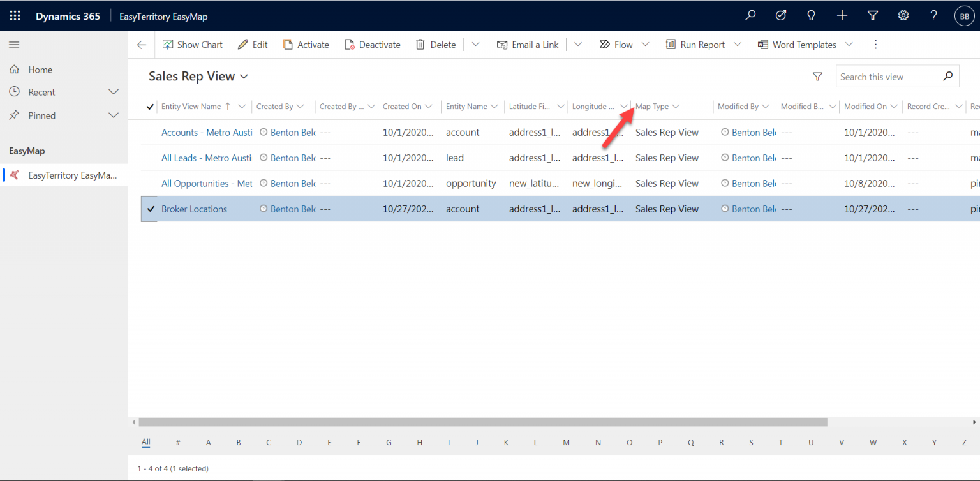The height and width of the screenshot is (481, 980).
Task: Click Benton Bel owner link
Action: [292, 132]
